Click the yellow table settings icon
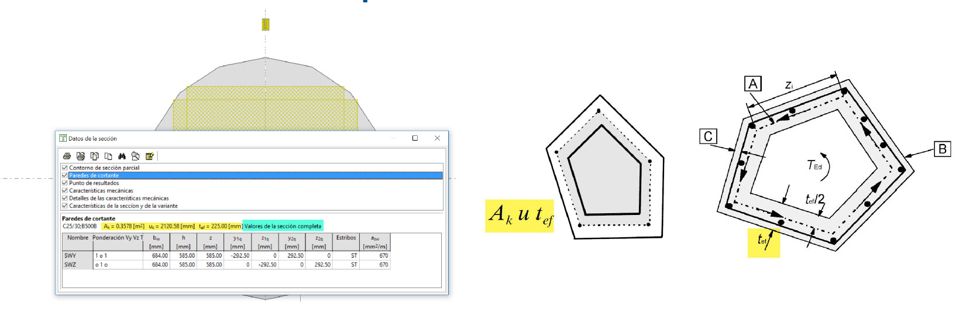 click(x=150, y=156)
